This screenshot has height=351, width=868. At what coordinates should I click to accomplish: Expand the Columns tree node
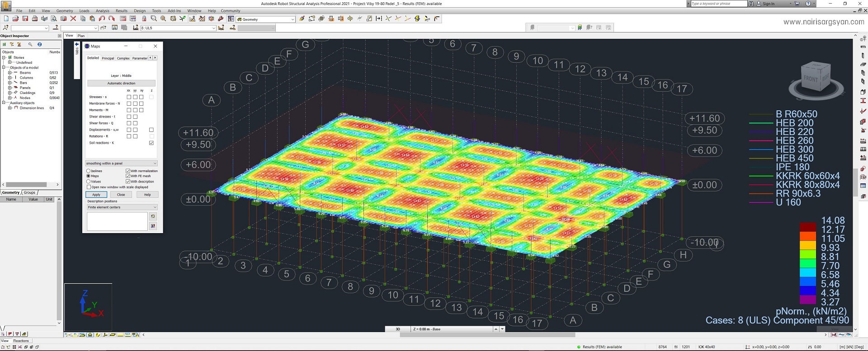9,78
